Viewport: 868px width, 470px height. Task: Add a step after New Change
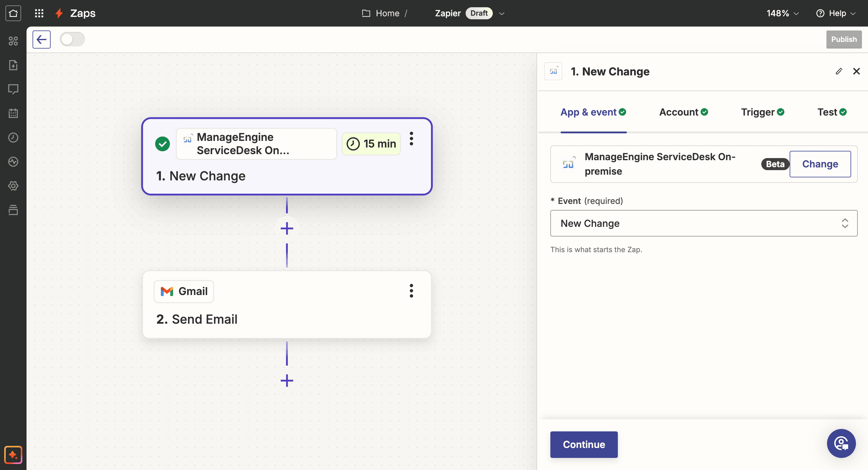tap(287, 229)
